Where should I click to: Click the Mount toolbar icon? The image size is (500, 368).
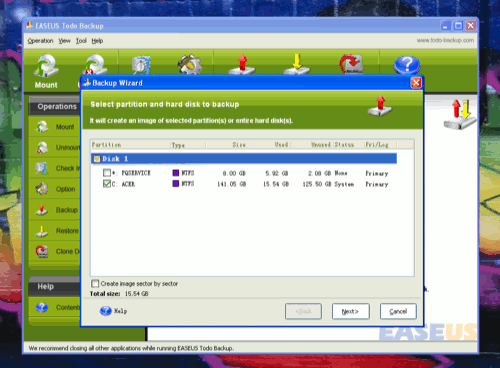pyautogui.click(x=46, y=66)
